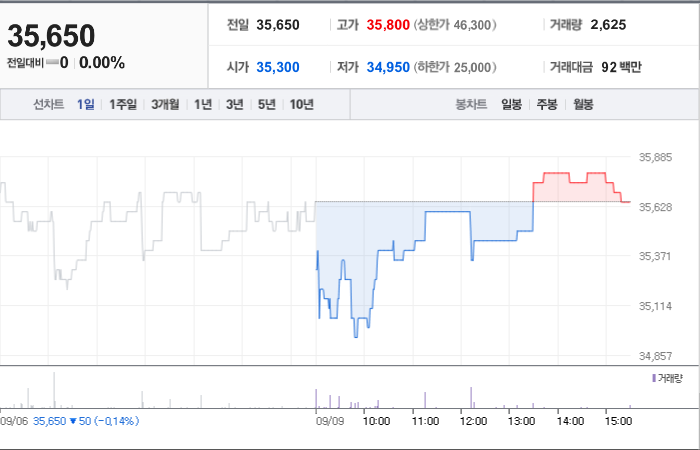Show the 월봉 monthly candle chart
Screen dimensions: 700x450
583,104
